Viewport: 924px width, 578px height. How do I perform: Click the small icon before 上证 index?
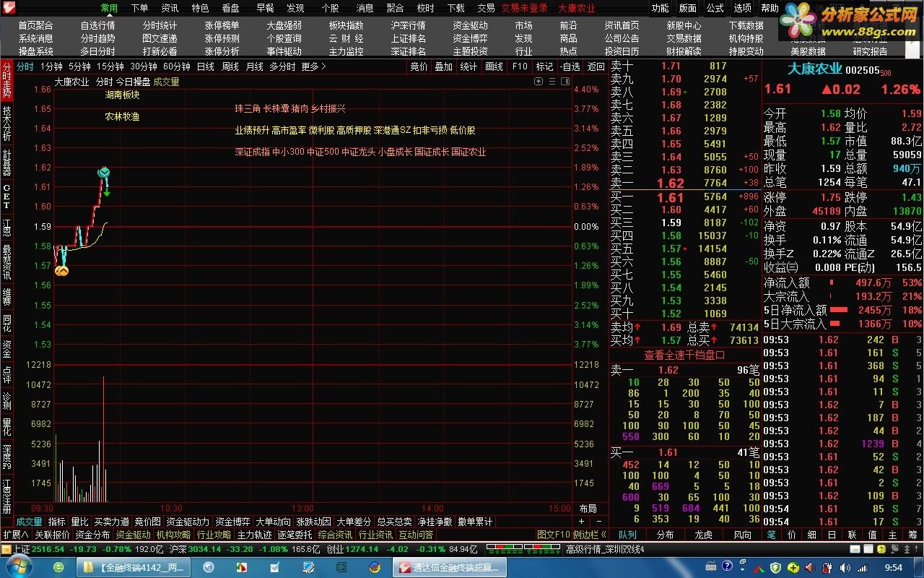(6, 549)
